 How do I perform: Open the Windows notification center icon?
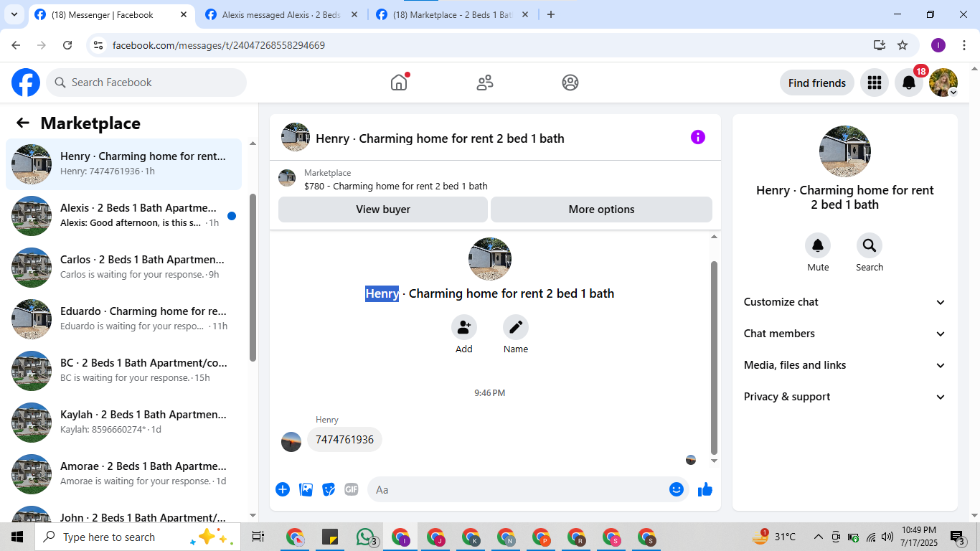click(958, 537)
